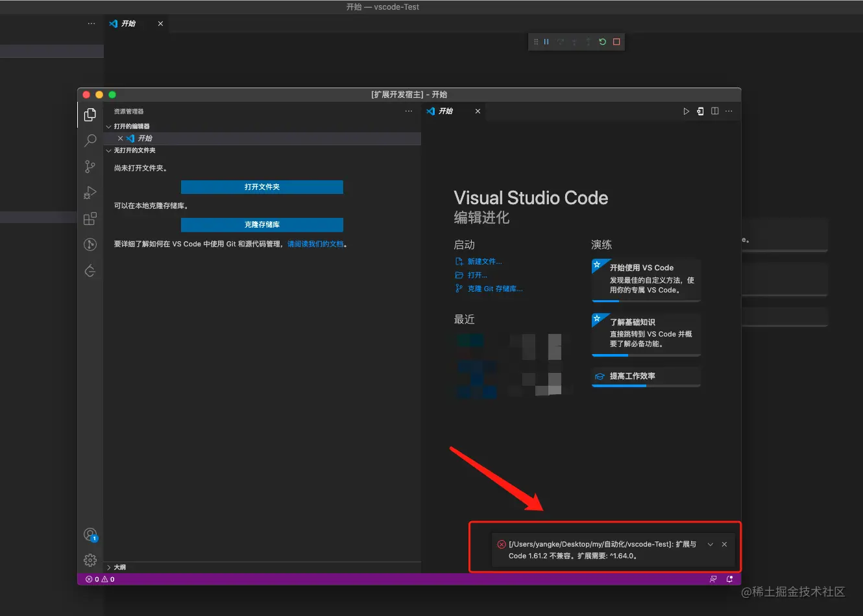Collapse the 打开的编辑器 section
This screenshot has height=616, width=863.
point(108,126)
